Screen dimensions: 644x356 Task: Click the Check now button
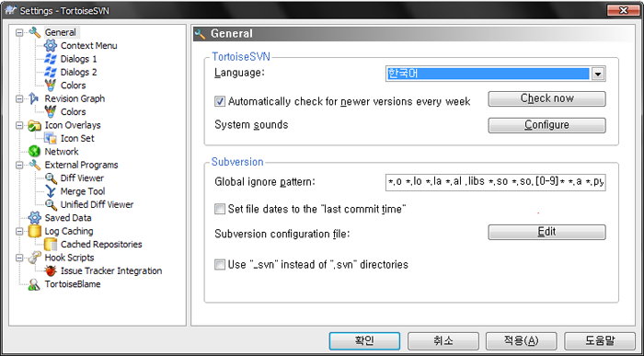pyautogui.click(x=546, y=98)
